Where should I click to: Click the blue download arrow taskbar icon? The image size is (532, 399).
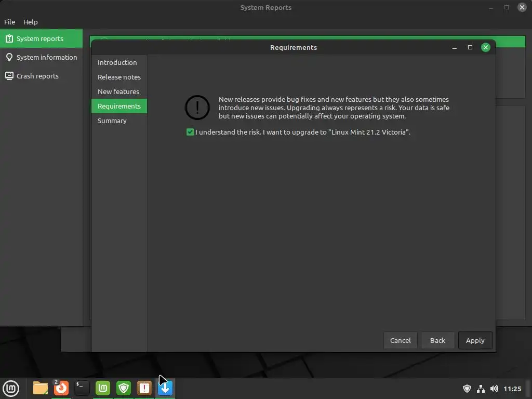[x=165, y=388]
